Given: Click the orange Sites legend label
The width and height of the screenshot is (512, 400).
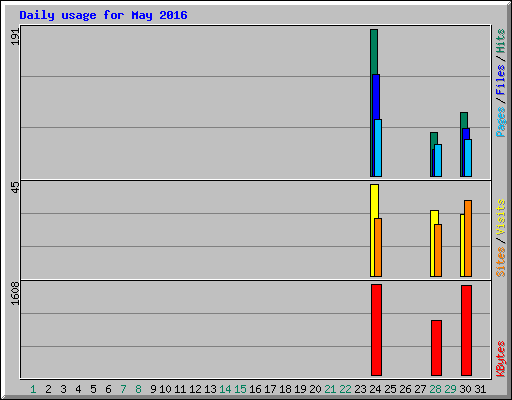Looking at the screenshot, I should point(500,262).
